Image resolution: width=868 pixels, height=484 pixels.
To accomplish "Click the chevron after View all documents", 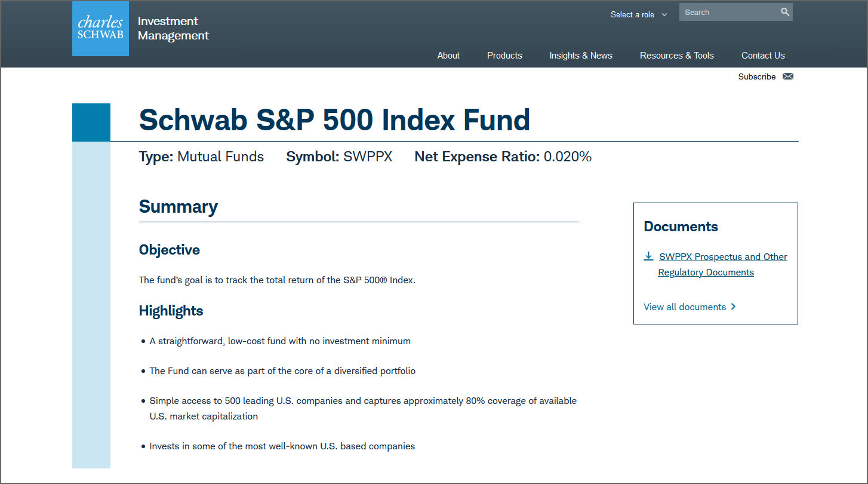I will tap(734, 307).
